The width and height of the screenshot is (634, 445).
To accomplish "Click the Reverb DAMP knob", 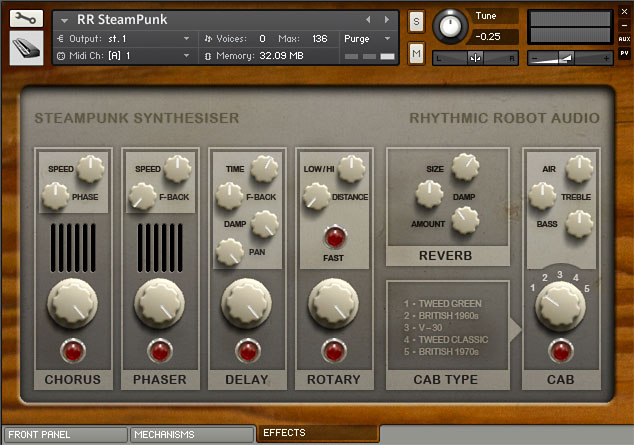I will tap(430, 194).
